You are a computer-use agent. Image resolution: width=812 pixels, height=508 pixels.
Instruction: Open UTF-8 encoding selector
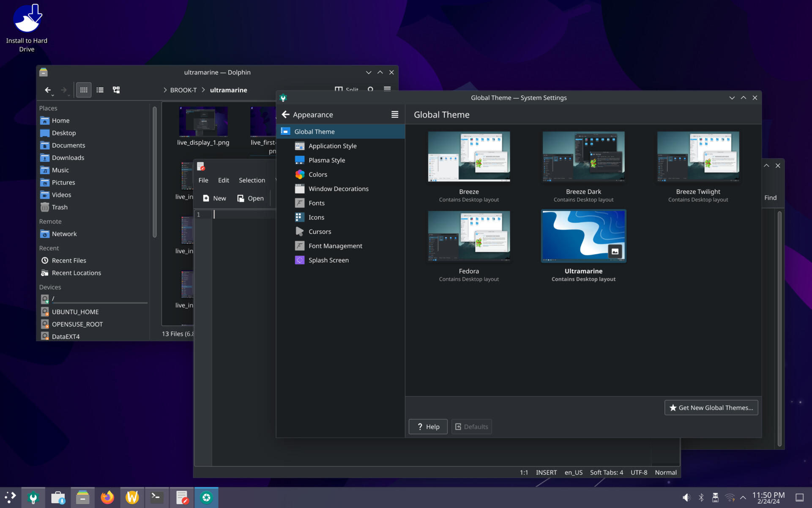tap(639, 472)
